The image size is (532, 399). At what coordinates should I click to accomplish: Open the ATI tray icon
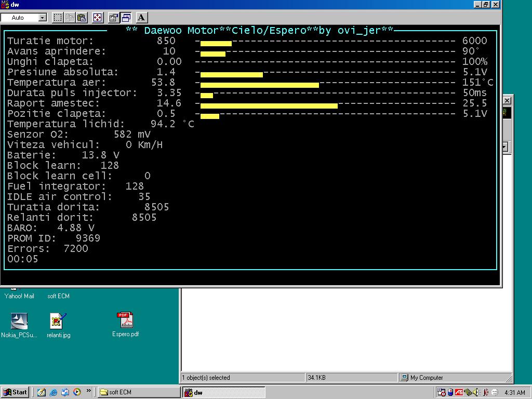(459, 392)
